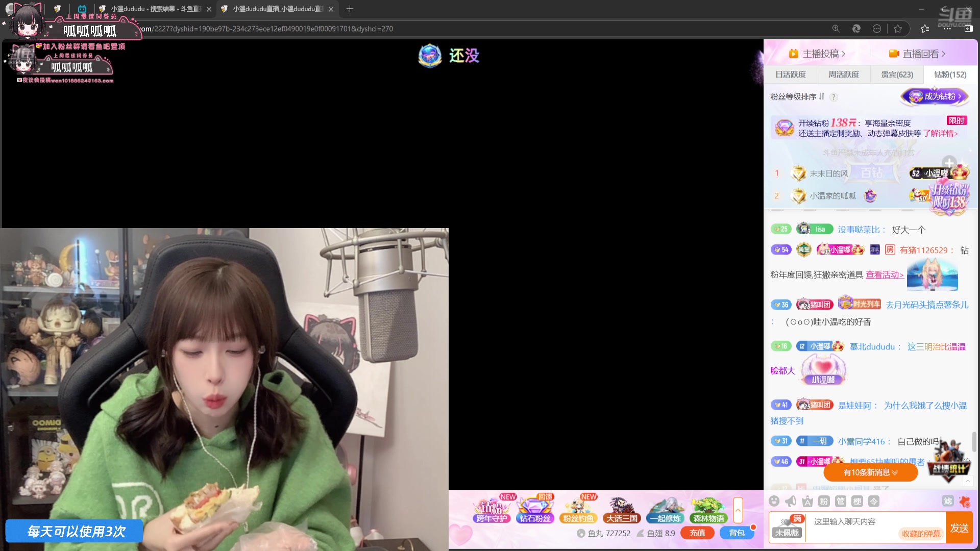980x551 pixels.
Task: Click the 成为钻粉 button
Action: pos(935,96)
